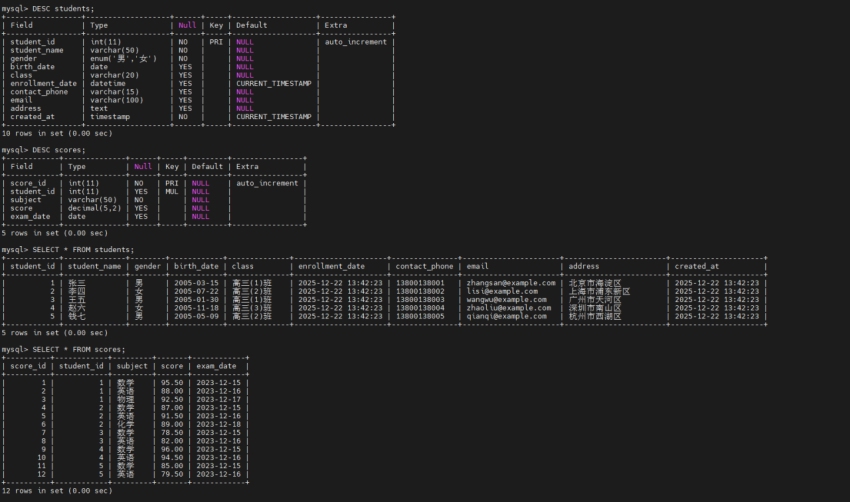Click the 'SELECT * FROM scores;' command text
850x502 pixels.
click(79, 350)
